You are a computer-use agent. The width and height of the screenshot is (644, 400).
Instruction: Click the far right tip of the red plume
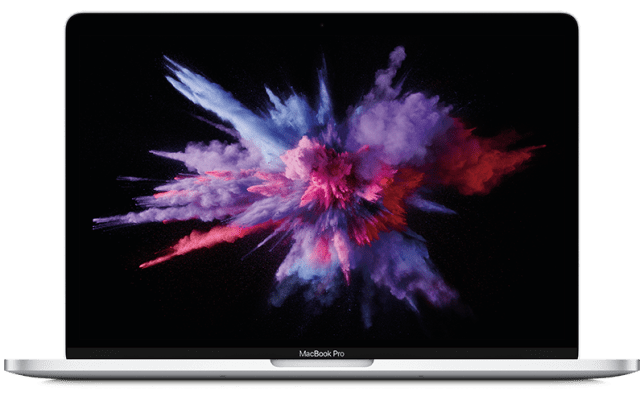click(541, 148)
